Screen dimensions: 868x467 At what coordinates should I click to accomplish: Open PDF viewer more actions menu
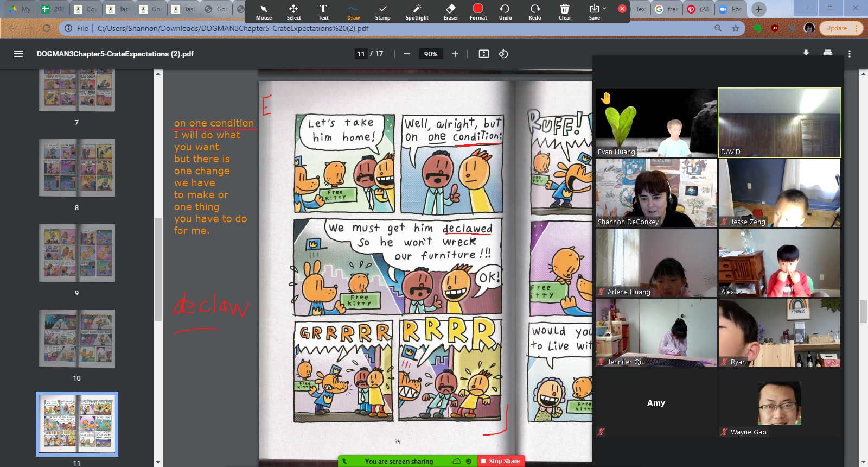850,54
